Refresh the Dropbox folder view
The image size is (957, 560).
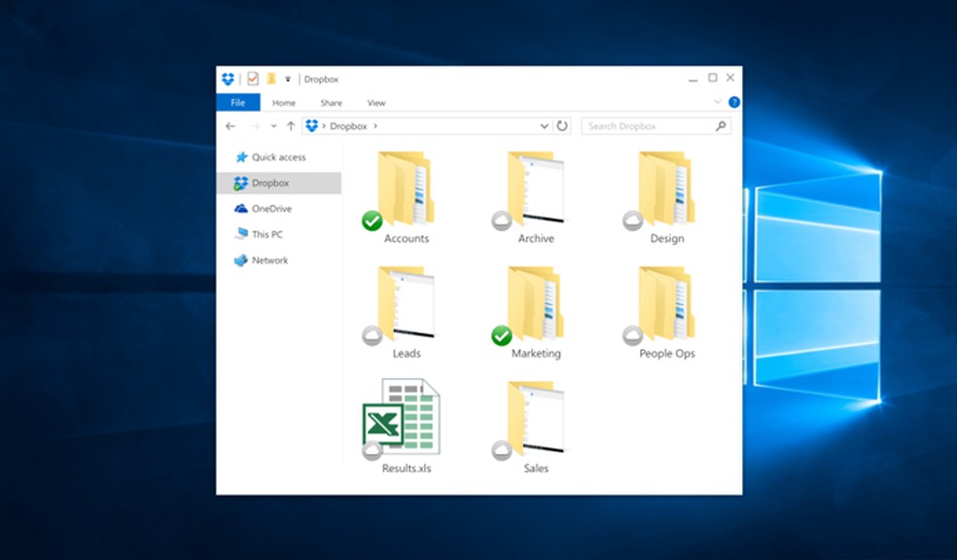[562, 126]
